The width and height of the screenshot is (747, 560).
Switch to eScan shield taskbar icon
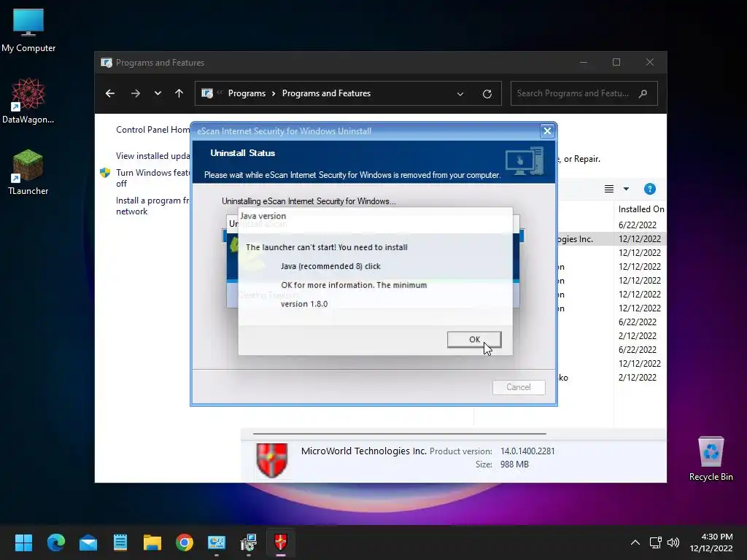coord(281,542)
